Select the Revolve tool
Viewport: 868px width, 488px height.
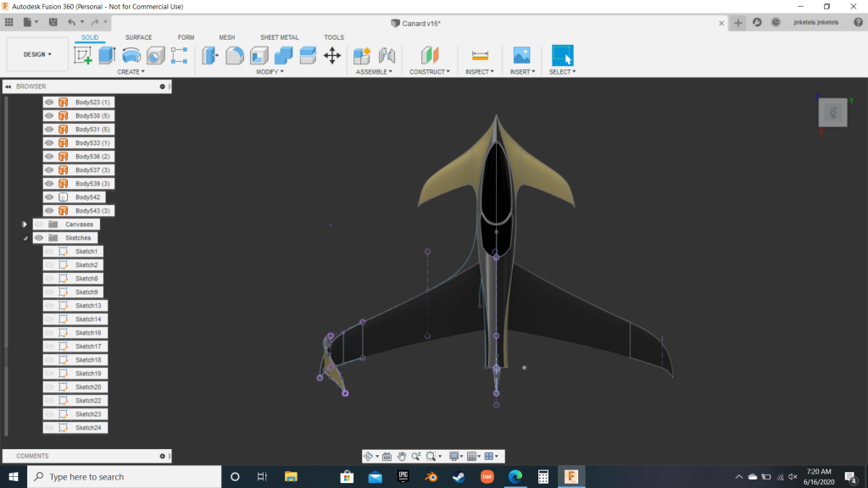131,56
